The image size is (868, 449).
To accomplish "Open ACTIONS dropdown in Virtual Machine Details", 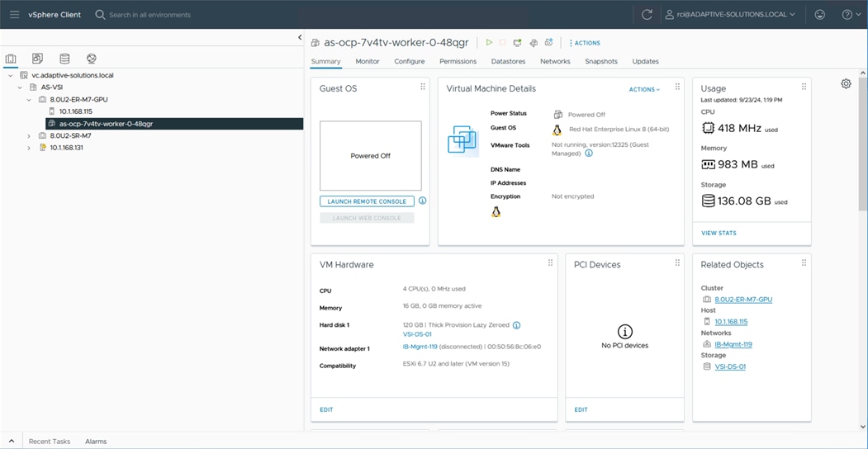I will (x=644, y=90).
